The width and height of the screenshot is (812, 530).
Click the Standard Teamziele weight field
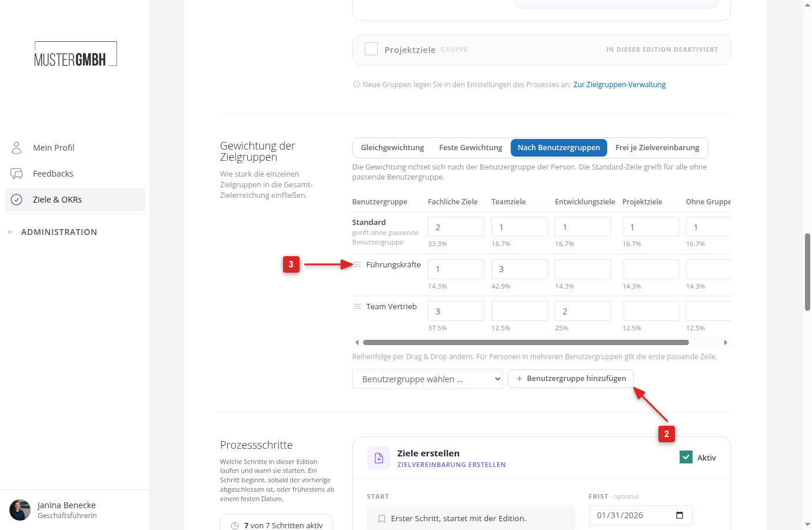520,227
